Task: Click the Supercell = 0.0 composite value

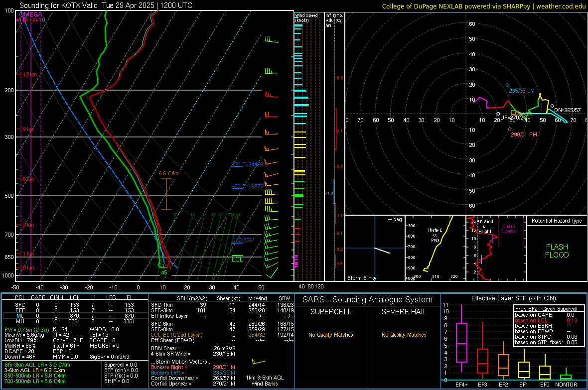Action: click(x=121, y=365)
